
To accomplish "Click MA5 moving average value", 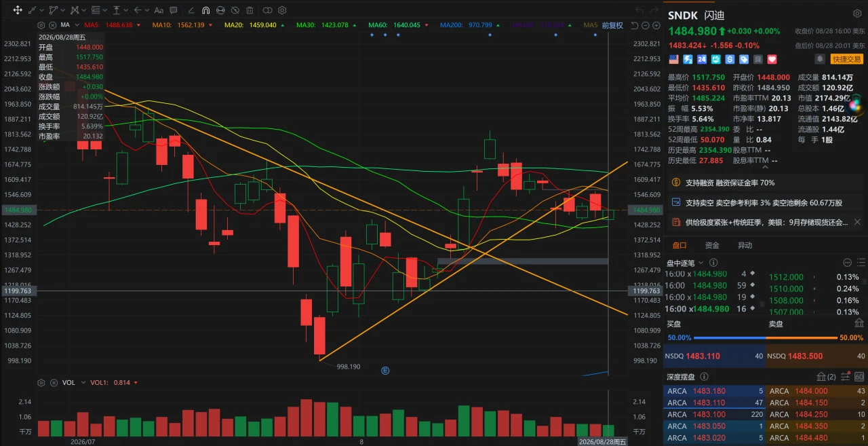I will [x=119, y=25].
